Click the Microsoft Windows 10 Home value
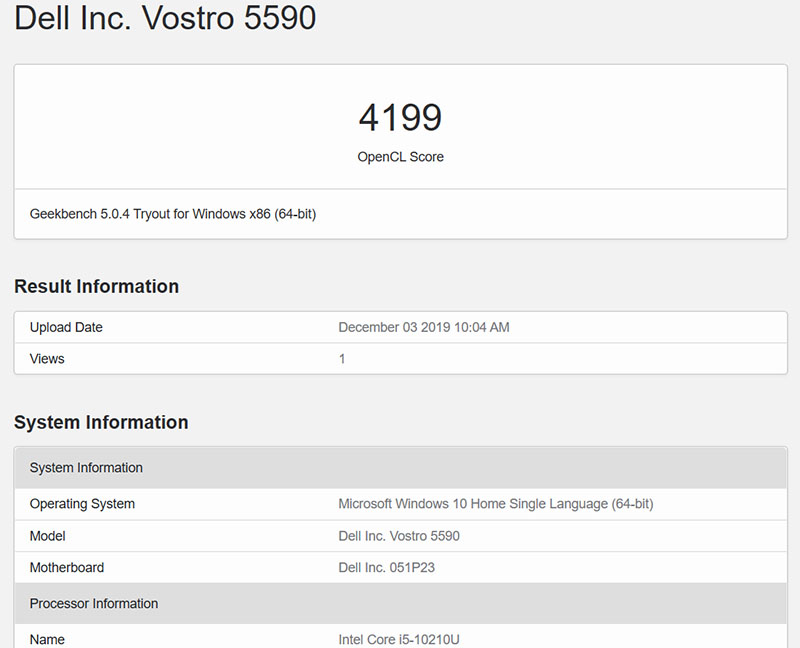The width and height of the screenshot is (800, 648). pos(496,504)
